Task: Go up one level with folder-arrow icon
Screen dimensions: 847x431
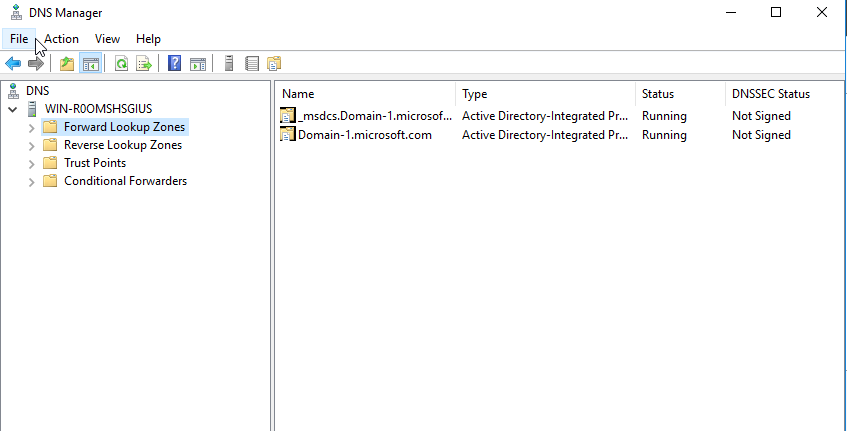Action: tap(66, 64)
